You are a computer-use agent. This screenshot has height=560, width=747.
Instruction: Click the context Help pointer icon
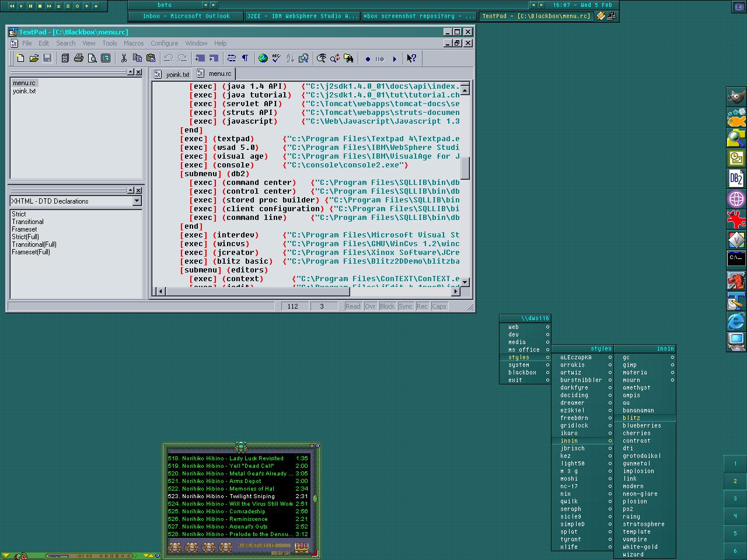[x=411, y=58]
